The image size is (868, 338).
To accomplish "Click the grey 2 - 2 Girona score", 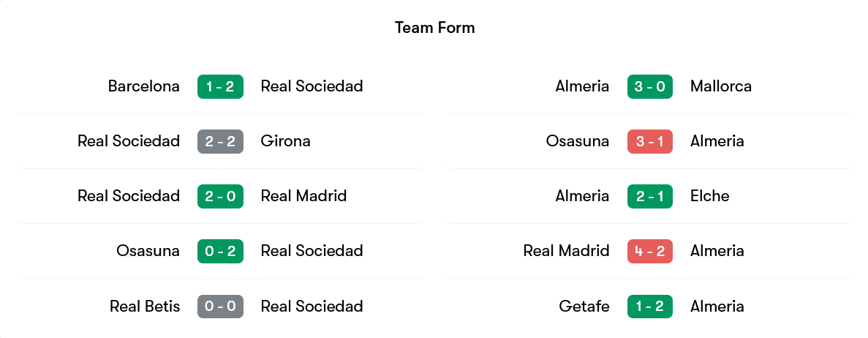I will pos(220,141).
